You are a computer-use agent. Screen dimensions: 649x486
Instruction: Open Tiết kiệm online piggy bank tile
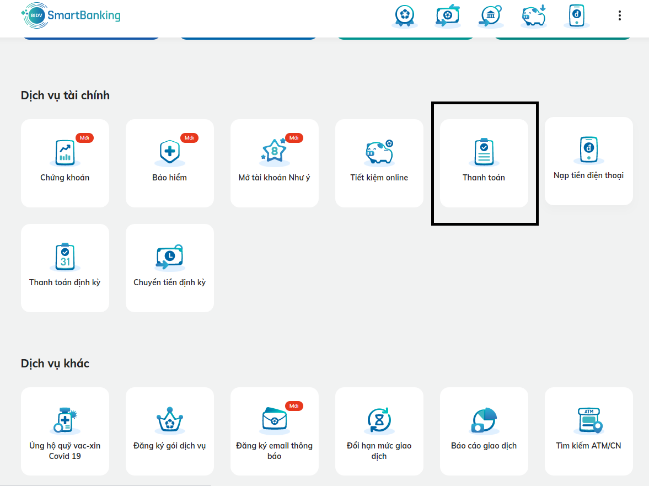click(379, 163)
